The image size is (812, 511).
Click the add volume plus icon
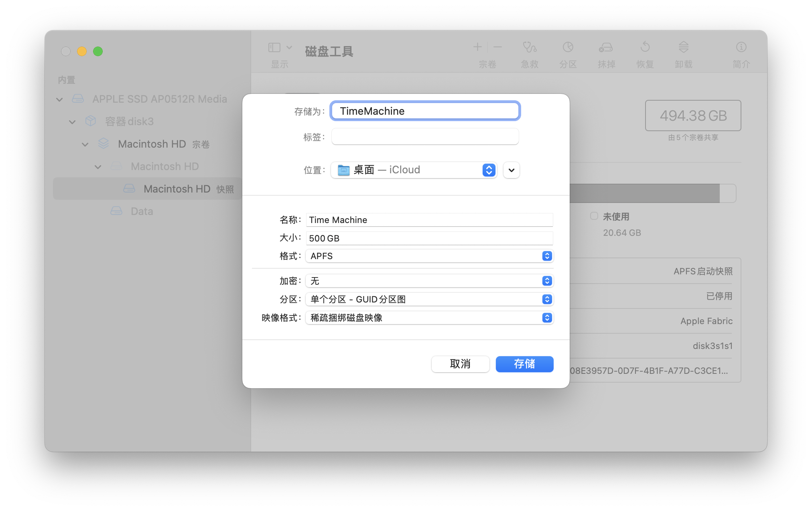click(477, 47)
